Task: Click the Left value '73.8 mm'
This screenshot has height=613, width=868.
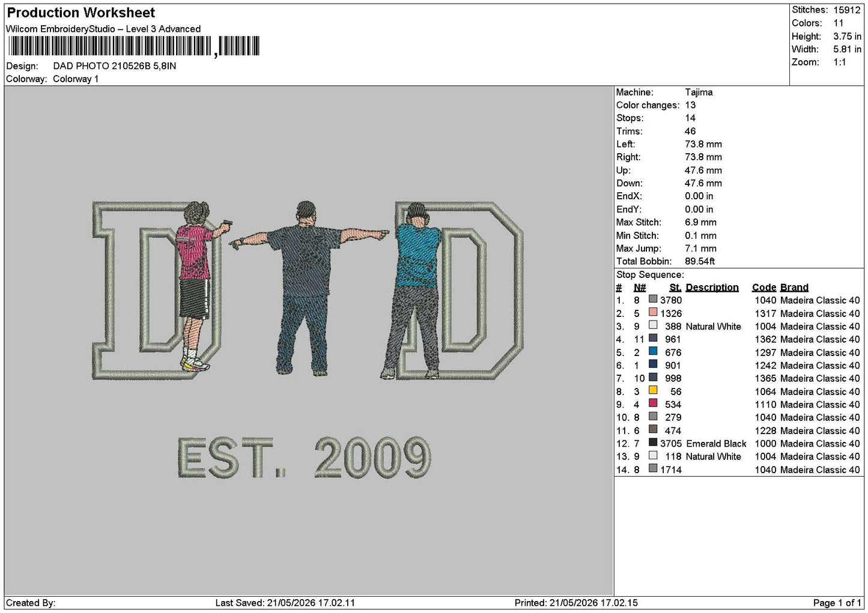Action: pos(703,144)
